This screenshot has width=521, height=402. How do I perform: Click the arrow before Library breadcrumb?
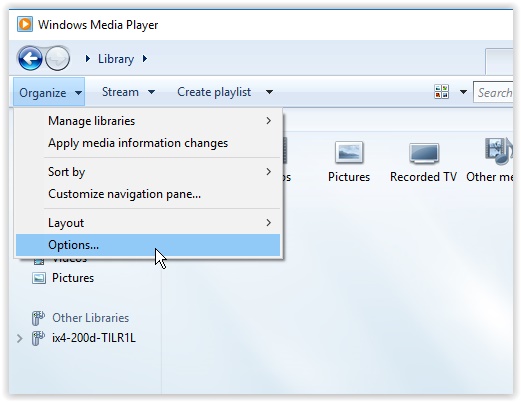click(88, 59)
